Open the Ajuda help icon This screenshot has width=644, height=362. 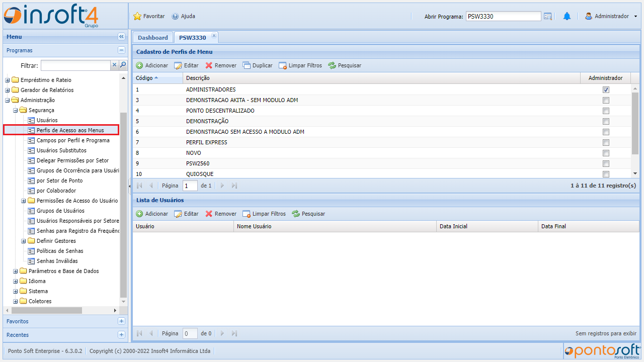[175, 16]
